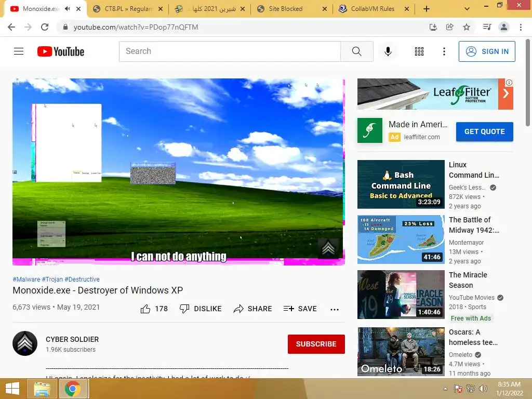Open the Chrome three-dot menu
This screenshot has width=532, height=399.
click(521, 27)
